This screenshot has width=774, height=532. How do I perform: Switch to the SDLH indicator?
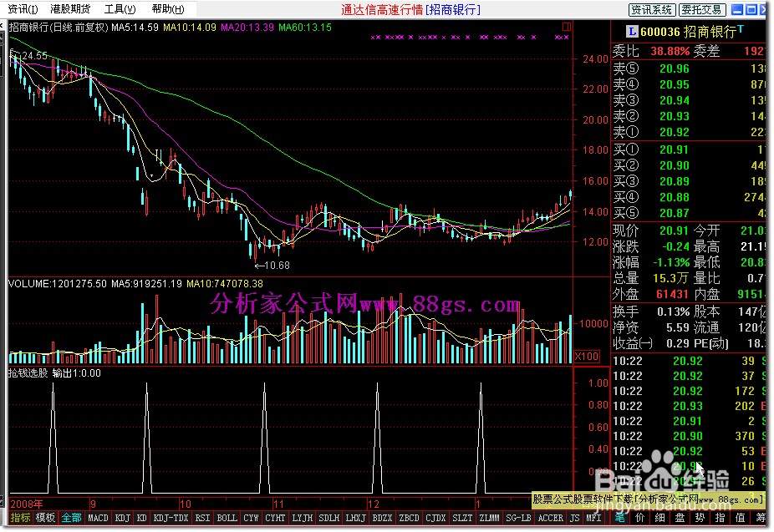tap(328, 518)
